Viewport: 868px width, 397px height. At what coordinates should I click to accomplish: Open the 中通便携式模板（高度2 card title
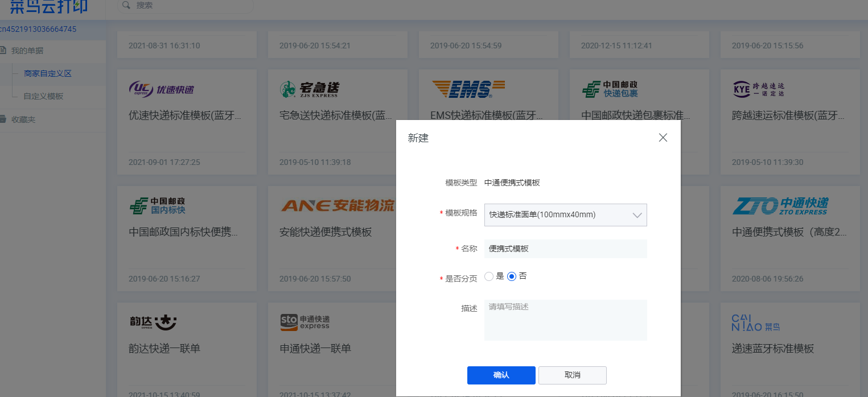tap(789, 232)
